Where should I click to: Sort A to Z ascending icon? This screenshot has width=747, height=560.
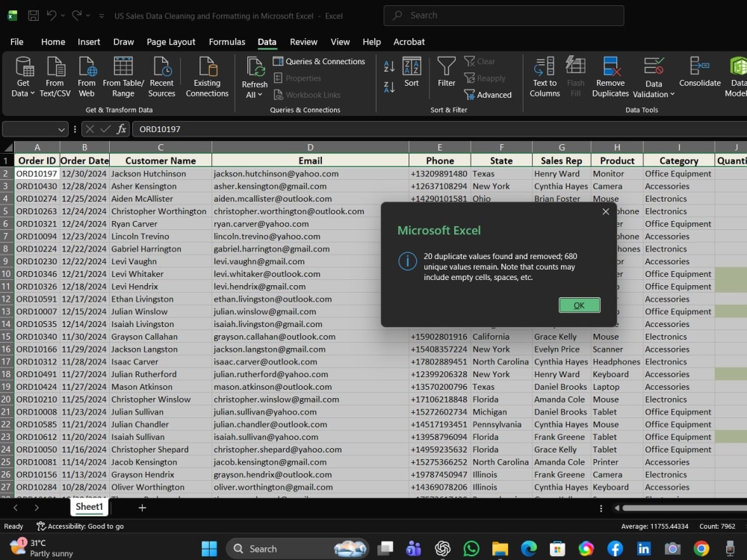click(x=389, y=66)
